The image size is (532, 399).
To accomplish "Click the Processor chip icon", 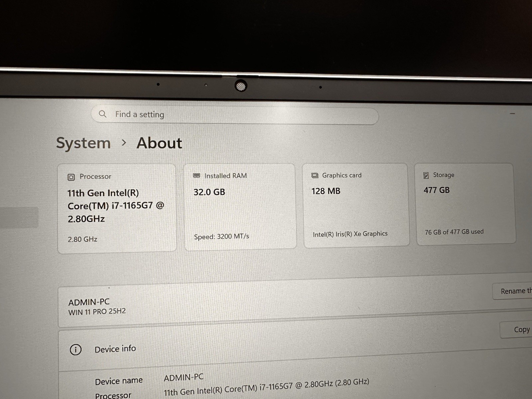I will tap(71, 177).
